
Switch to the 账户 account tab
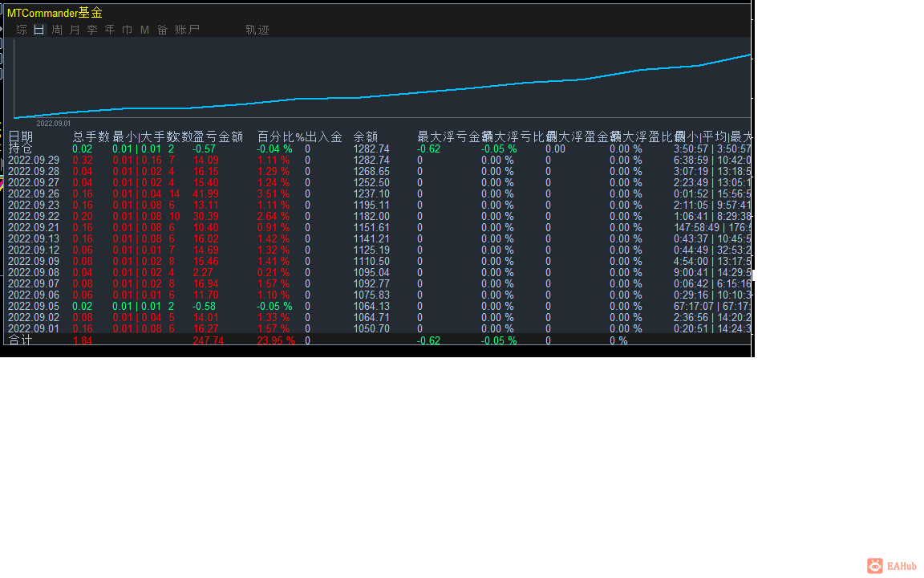coord(187,30)
